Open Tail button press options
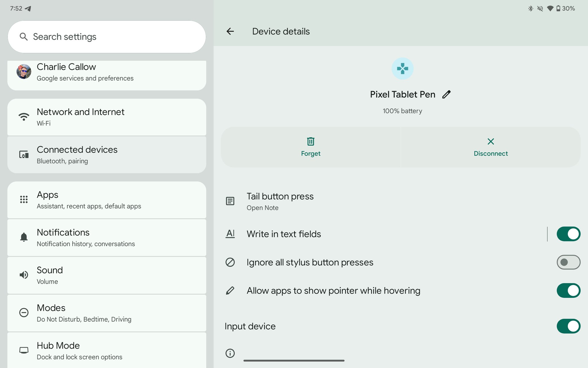588x368 pixels. [x=280, y=201]
